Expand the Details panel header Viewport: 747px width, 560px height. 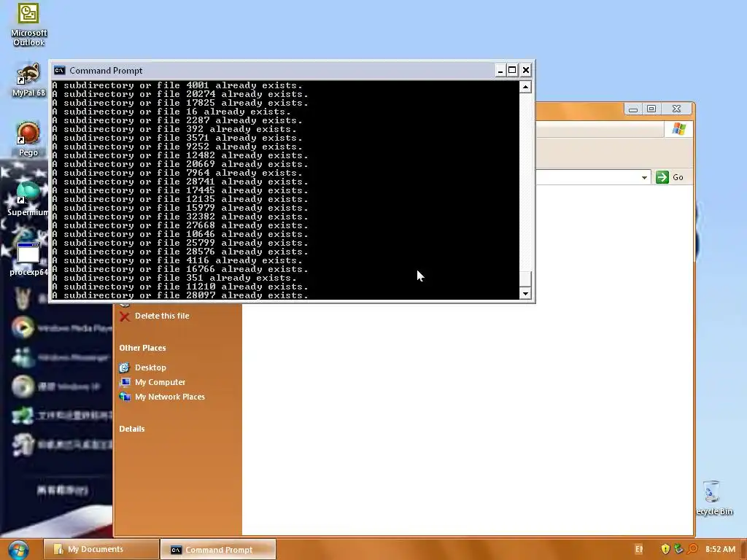132,429
